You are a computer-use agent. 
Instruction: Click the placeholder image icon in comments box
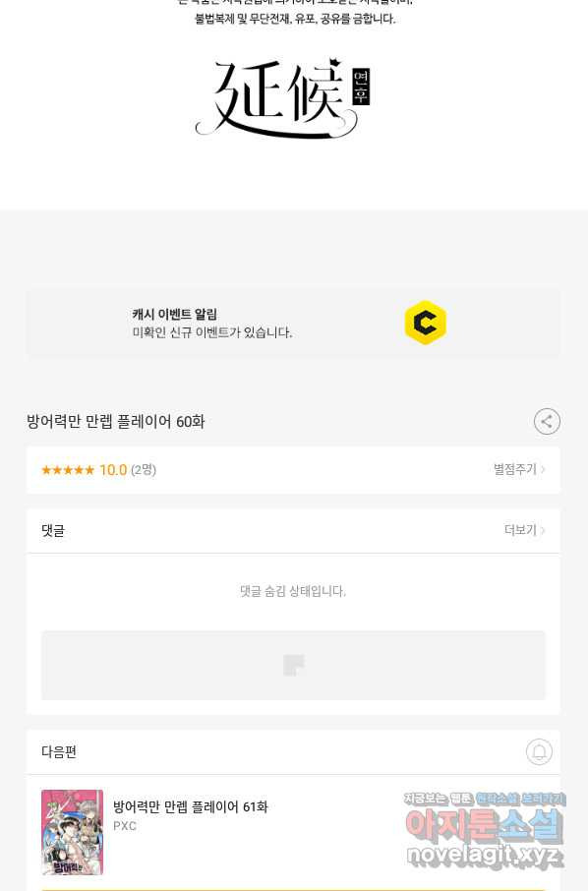tap(294, 665)
